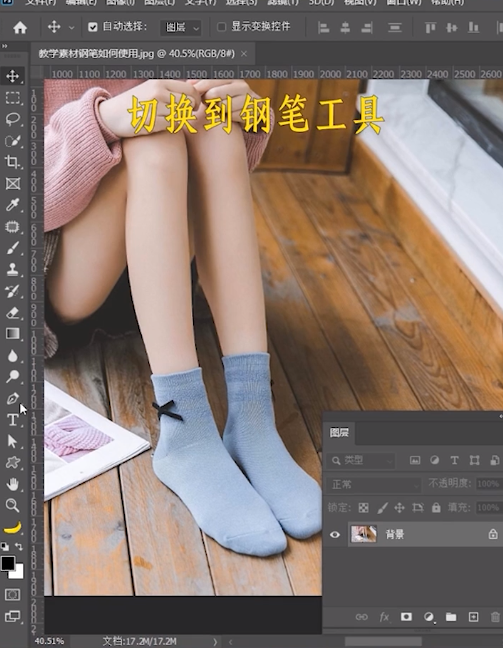Toggle lock artboard nesting icon
The height and width of the screenshot is (648, 503).
pos(418,507)
